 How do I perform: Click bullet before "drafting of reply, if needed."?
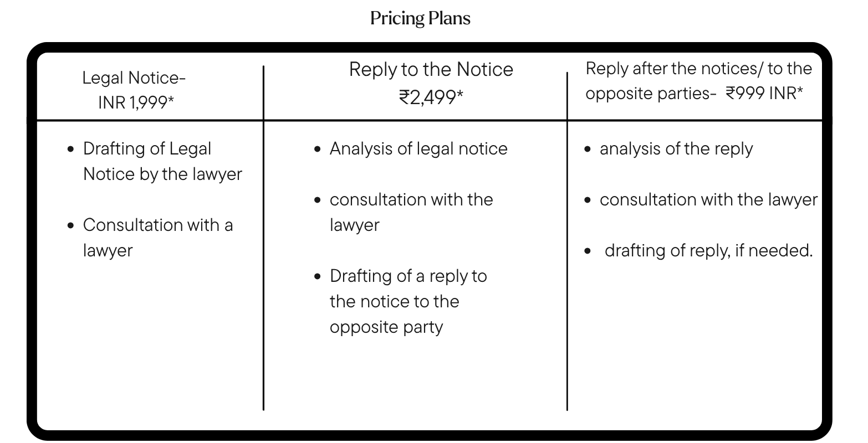click(x=588, y=251)
